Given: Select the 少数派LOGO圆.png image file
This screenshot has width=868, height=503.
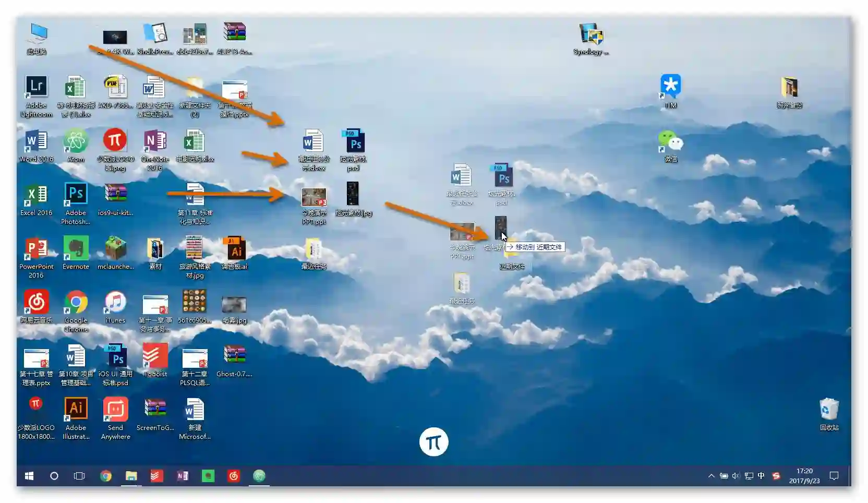Looking at the screenshot, I should click(x=115, y=150).
